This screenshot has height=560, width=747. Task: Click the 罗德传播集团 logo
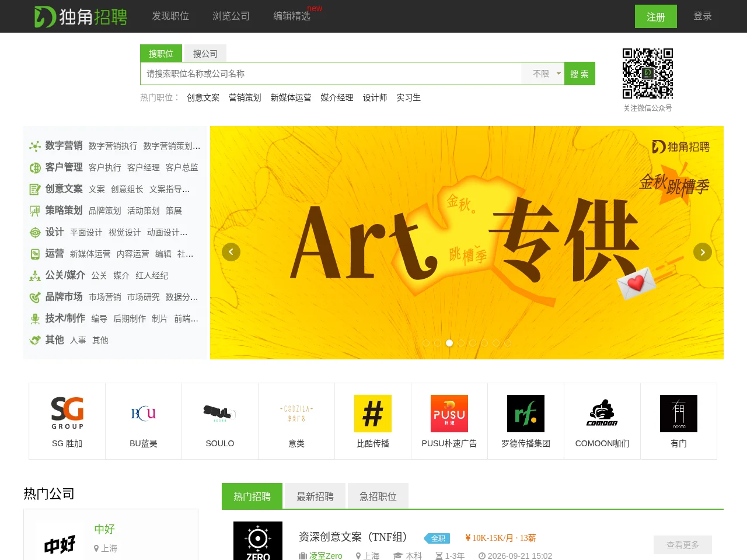pyautogui.click(x=526, y=414)
